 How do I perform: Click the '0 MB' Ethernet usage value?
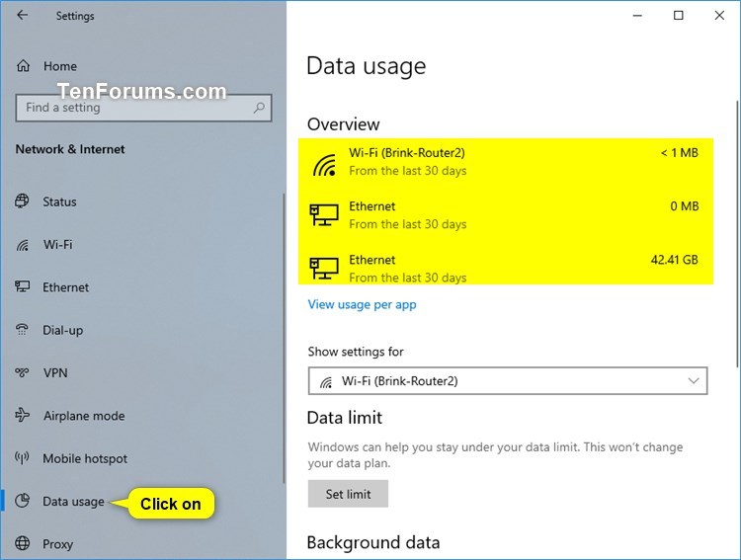tap(685, 206)
